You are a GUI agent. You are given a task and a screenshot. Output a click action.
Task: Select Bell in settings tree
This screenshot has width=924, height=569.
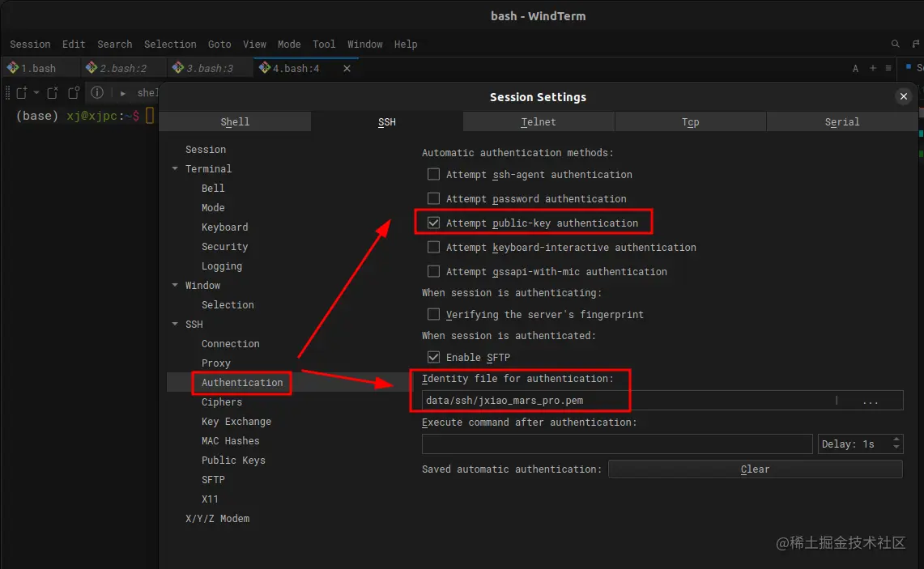[x=213, y=189]
